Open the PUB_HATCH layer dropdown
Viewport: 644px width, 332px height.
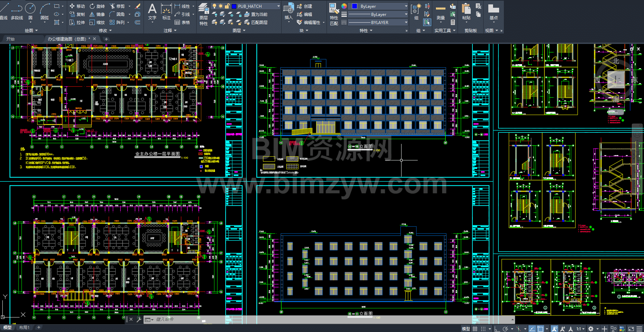278,6
